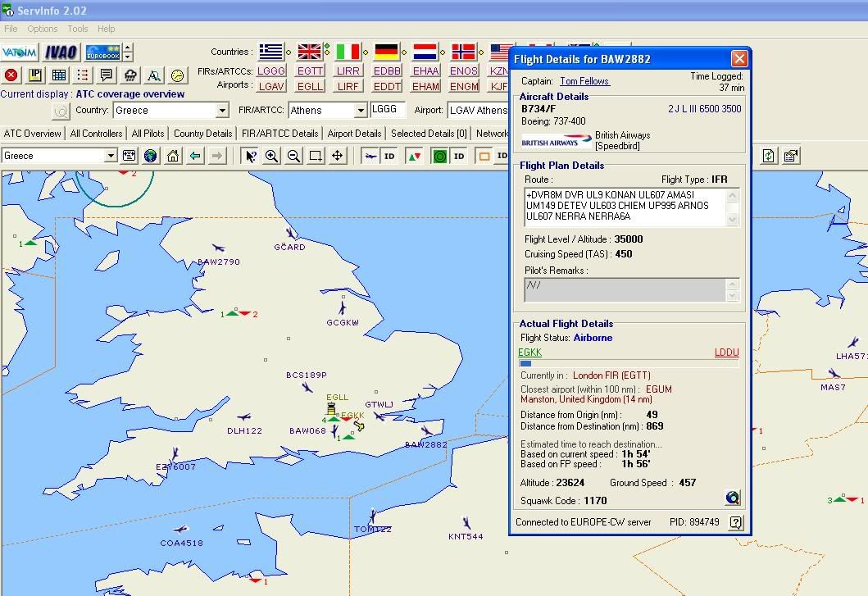Click the home map view icon

173,156
